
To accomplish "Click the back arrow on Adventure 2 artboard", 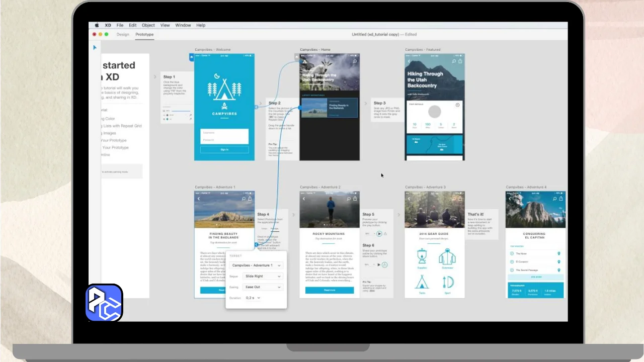I will 304,199.
